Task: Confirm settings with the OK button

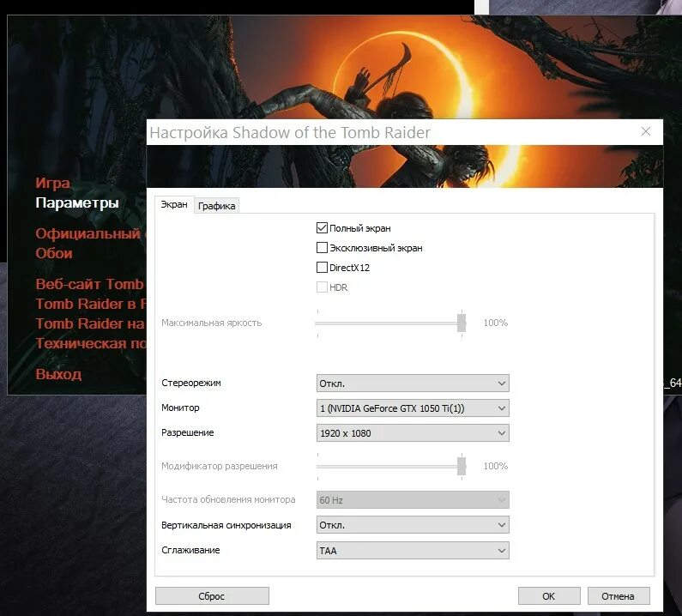Action: tap(549, 596)
